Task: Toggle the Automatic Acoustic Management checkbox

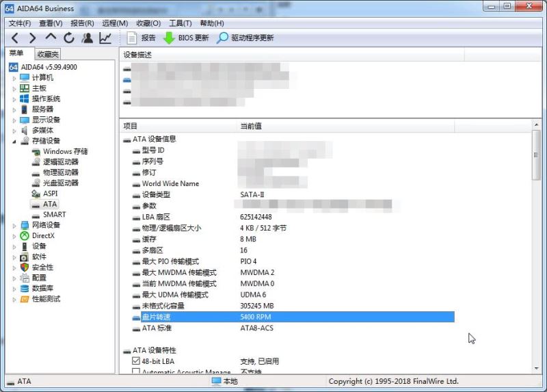Action: click(136, 371)
